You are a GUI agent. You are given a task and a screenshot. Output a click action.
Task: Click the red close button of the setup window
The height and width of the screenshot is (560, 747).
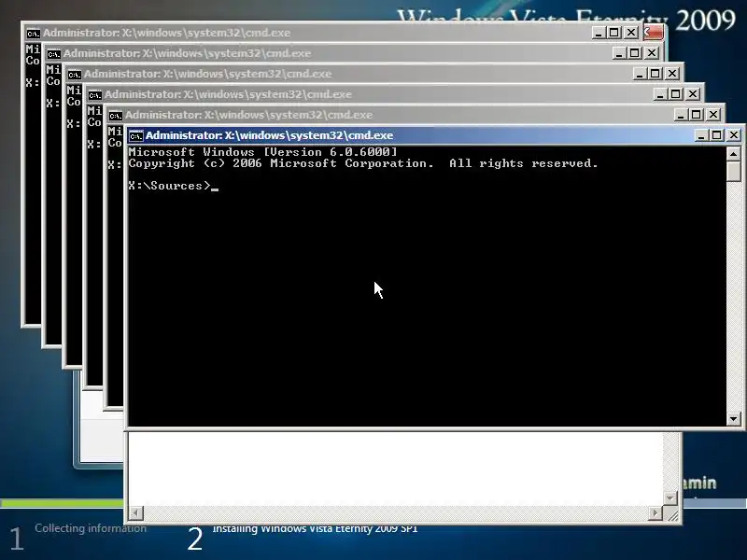coord(653,33)
